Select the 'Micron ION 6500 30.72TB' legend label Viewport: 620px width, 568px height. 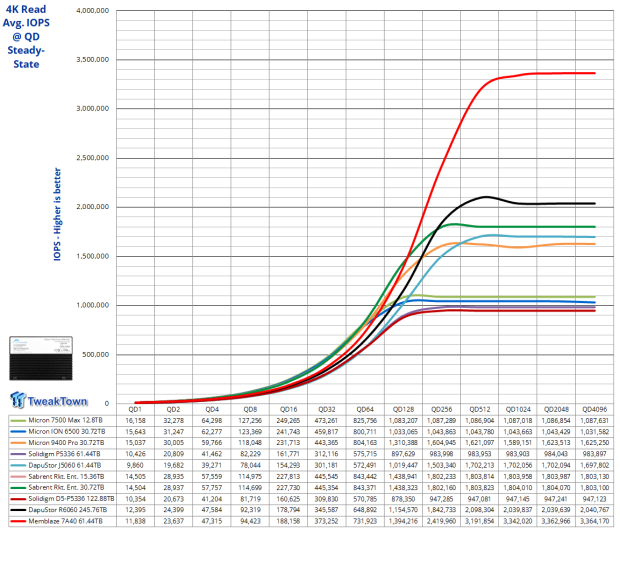pos(67,432)
